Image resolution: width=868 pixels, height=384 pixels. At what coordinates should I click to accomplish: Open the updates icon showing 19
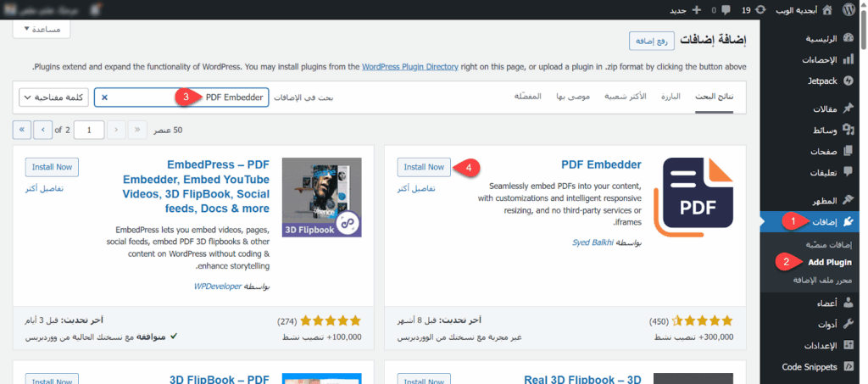pos(759,9)
